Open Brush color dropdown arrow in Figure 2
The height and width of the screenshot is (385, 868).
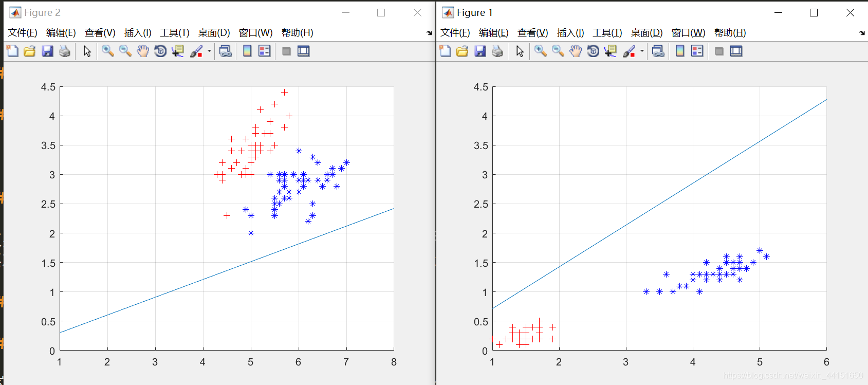(209, 51)
